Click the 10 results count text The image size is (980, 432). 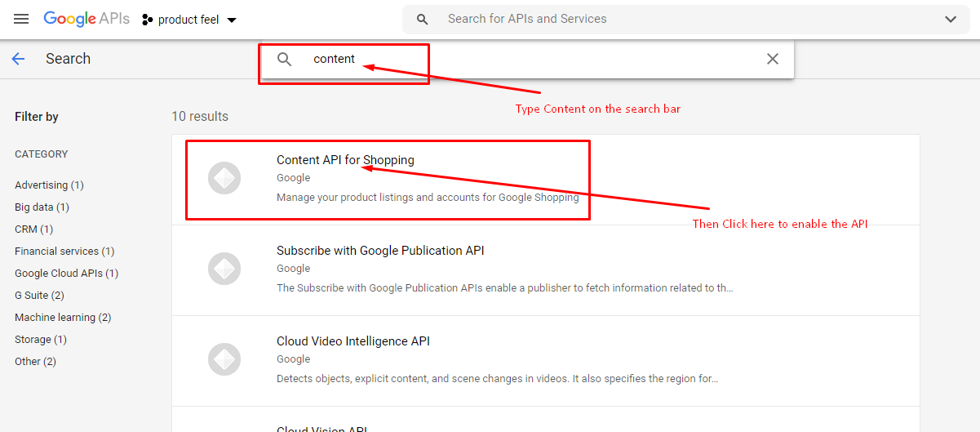tap(200, 117)
